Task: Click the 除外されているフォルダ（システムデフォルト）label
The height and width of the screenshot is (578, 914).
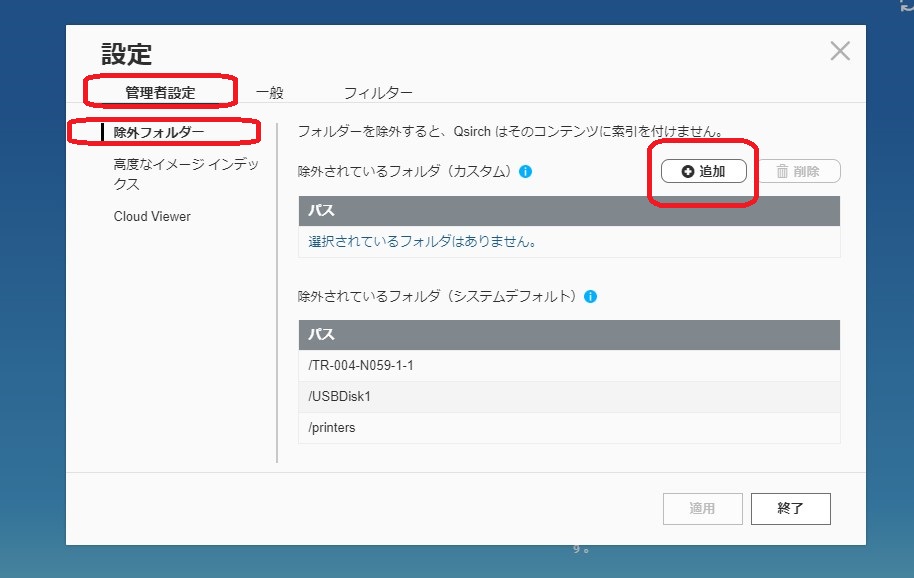Action: point(437,296)
